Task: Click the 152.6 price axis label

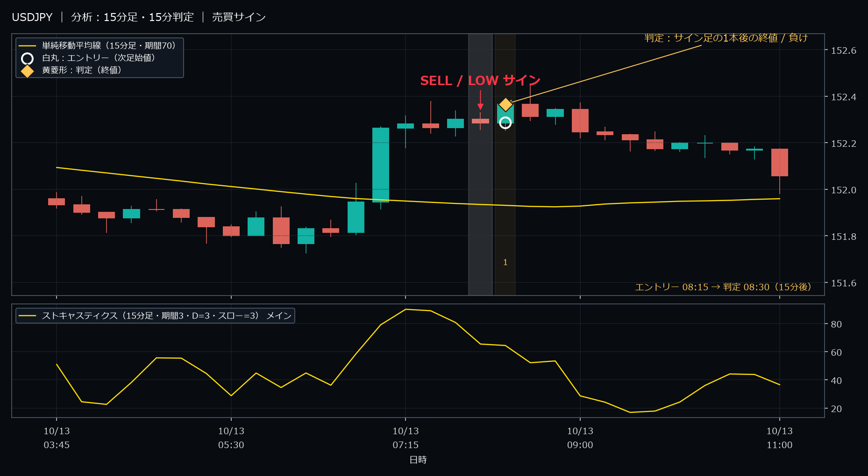Action: [x=844, y=50]
